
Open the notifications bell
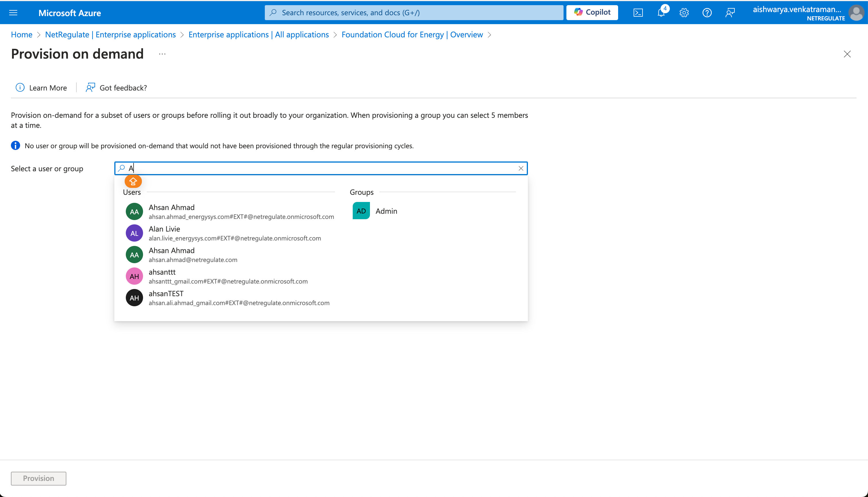(x=661, y=13)
